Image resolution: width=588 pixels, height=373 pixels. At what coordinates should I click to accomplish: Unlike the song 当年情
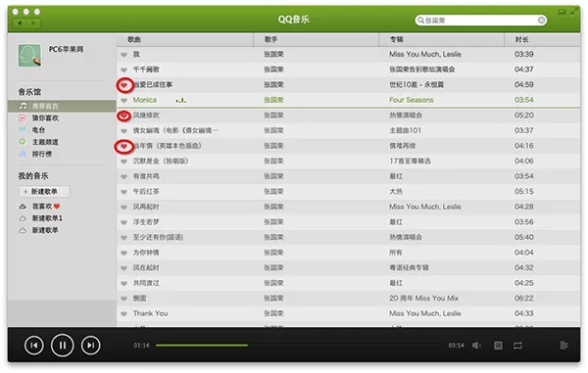[x=123, y=147]
